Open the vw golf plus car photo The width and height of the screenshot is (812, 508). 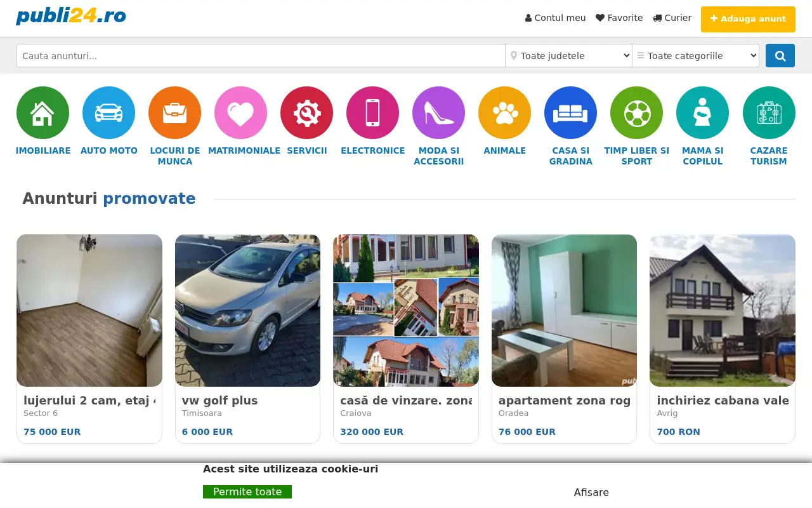click(x=247, y=311)
